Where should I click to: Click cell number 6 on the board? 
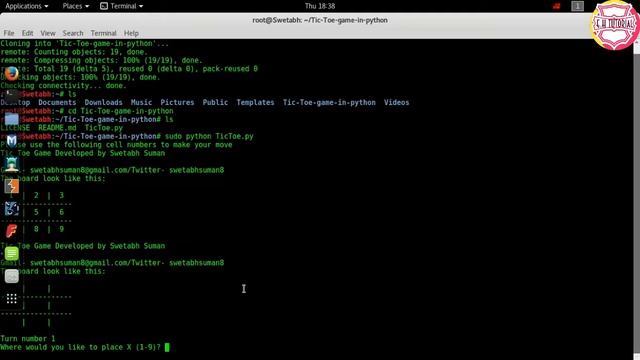click(62, 212)
